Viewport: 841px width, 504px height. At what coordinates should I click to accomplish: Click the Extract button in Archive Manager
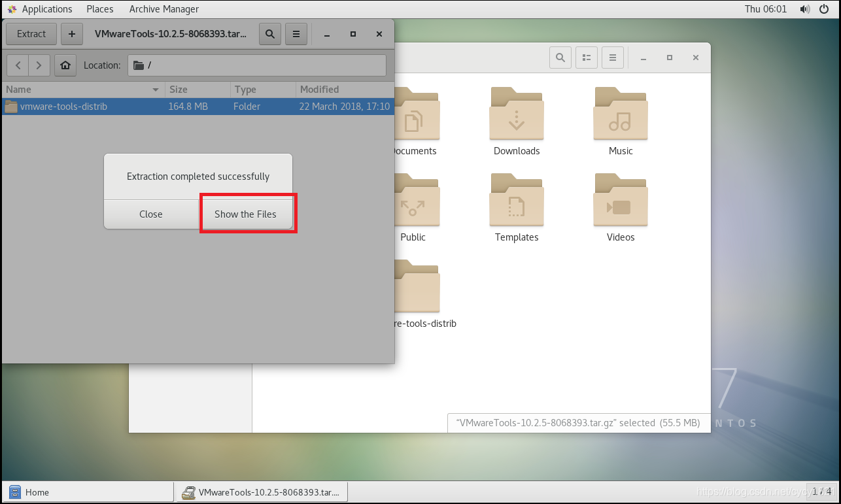pos(31,34)
